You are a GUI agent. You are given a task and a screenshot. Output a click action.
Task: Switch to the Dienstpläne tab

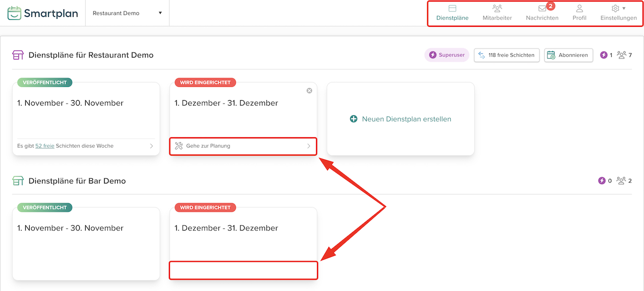tap(452, 13)
